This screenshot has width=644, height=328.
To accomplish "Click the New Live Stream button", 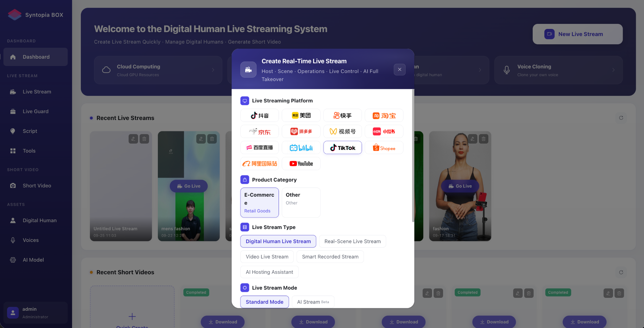I will tap(578, 34).
